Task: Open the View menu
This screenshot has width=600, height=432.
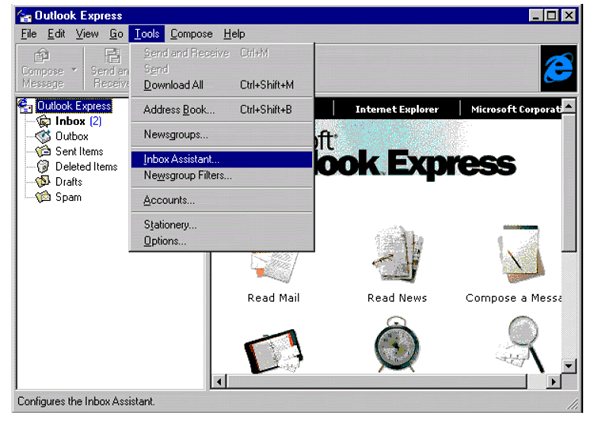Action: (87, 34)
